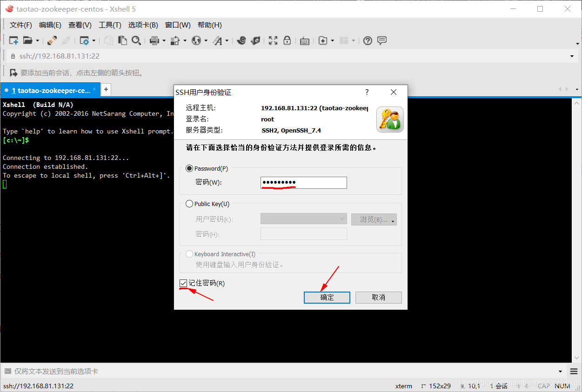Click the Paste clipboard icon

tap(122, 40)
